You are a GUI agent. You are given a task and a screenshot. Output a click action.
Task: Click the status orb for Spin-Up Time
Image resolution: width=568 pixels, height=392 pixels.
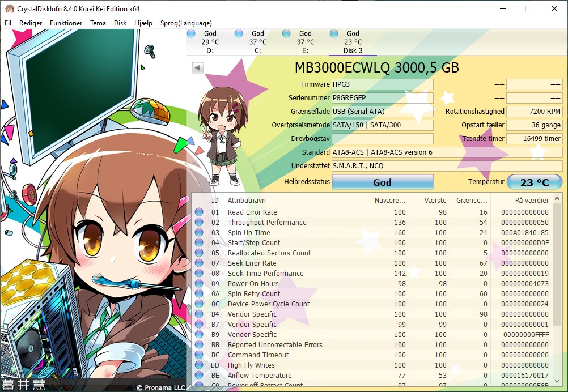[x=199, y=232]
